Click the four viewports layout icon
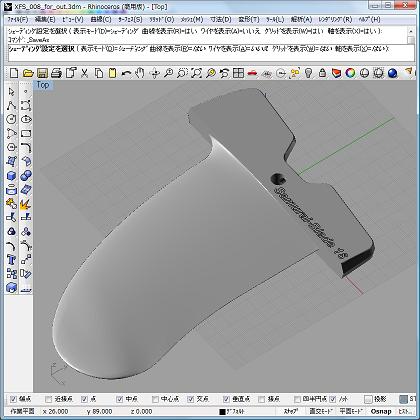420x420 pixels. (238, 73)
